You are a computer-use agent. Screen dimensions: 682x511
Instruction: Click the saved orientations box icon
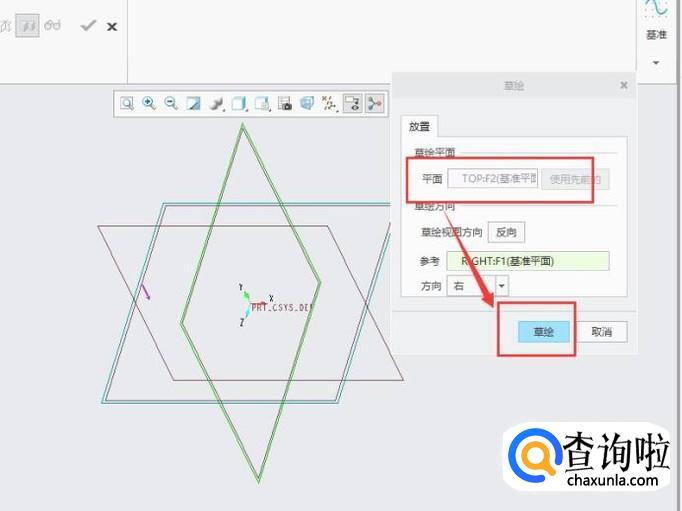pos(239,104)
